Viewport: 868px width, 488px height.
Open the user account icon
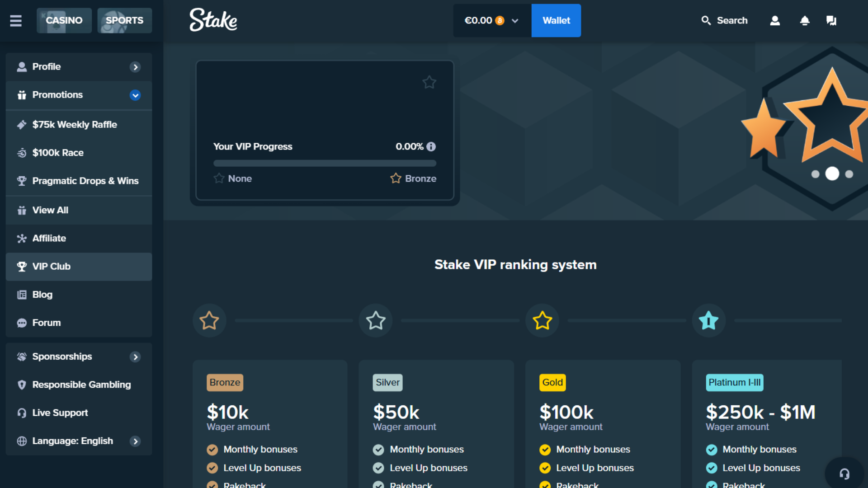pos(775,20)
